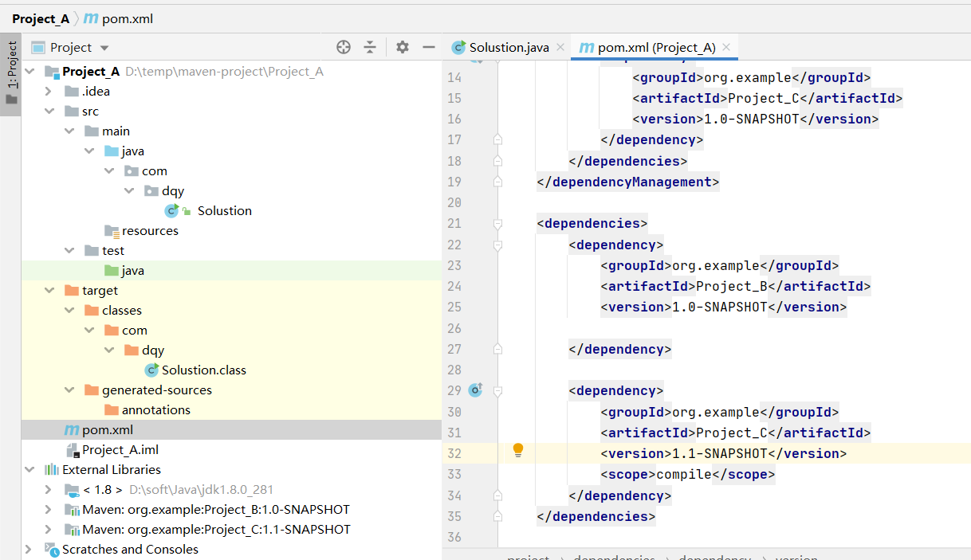Click the class icon on Solustion.java tab

458,47
